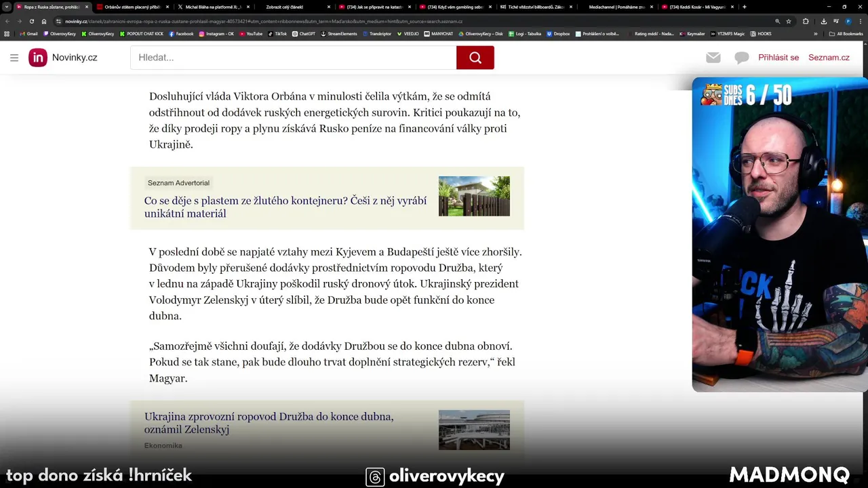Expand the tab search dropdown arrow
The width and height of the screenshot is (868, 488).
click(6, 7)
